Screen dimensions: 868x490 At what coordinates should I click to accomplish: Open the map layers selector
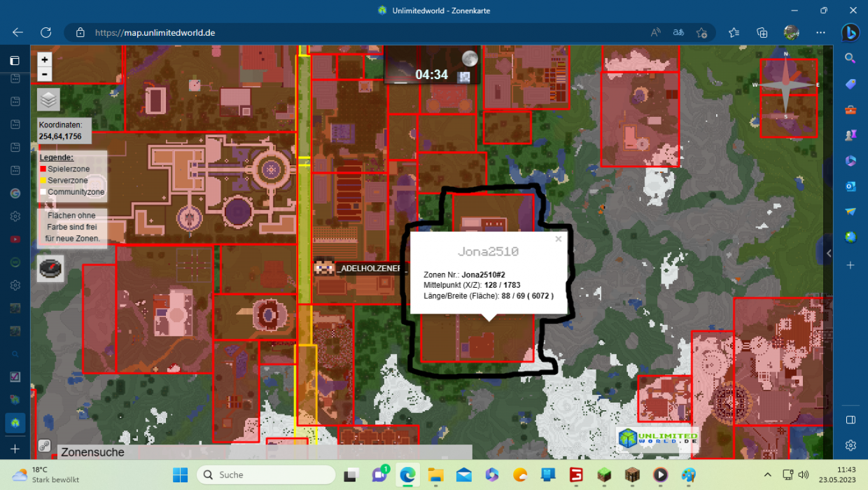(48, 99)
